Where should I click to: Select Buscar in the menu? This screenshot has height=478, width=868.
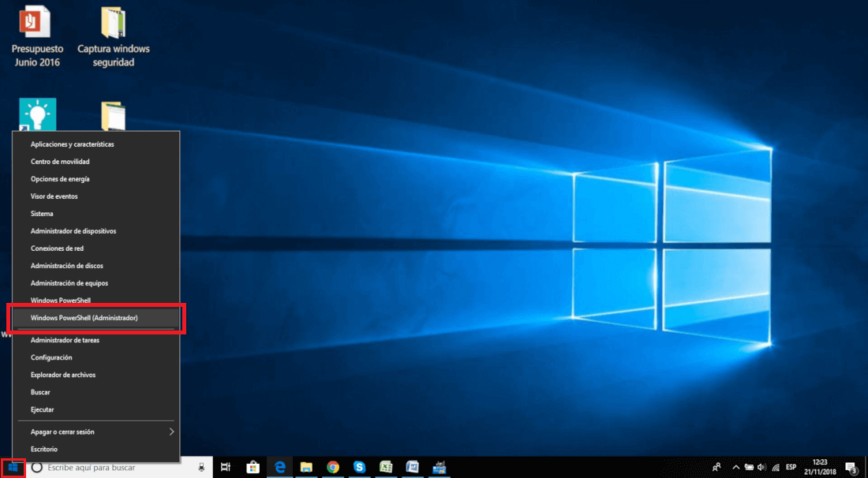click(x=96, y=392)
